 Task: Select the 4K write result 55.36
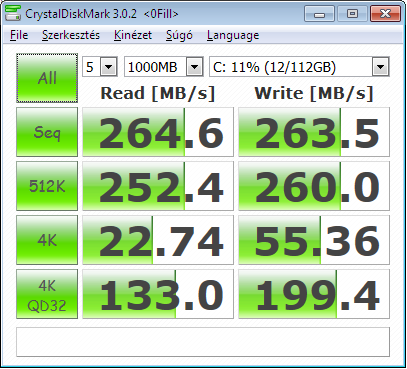314,240
